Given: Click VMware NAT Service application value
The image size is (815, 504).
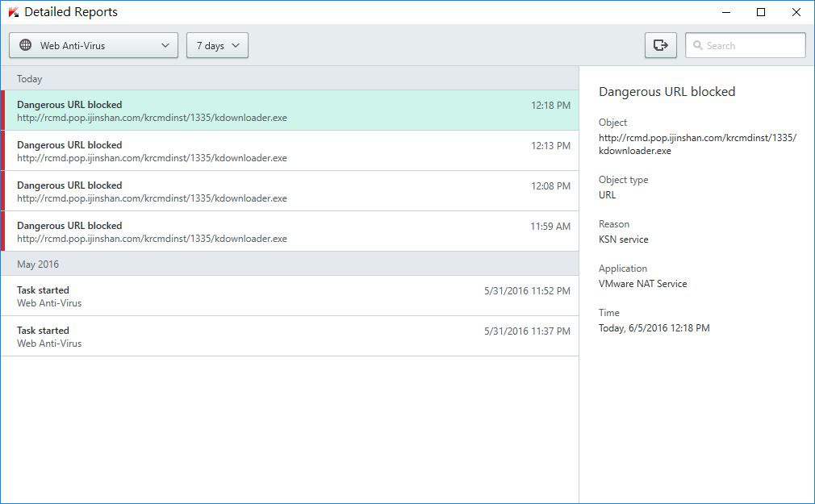Looking at the screenshot, I should [642, 284].
